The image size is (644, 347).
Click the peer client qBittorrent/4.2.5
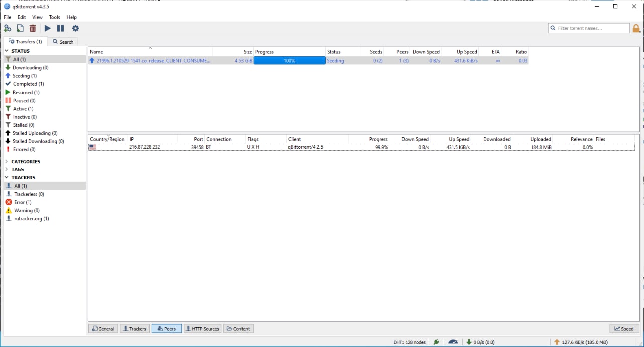point(305,147)
